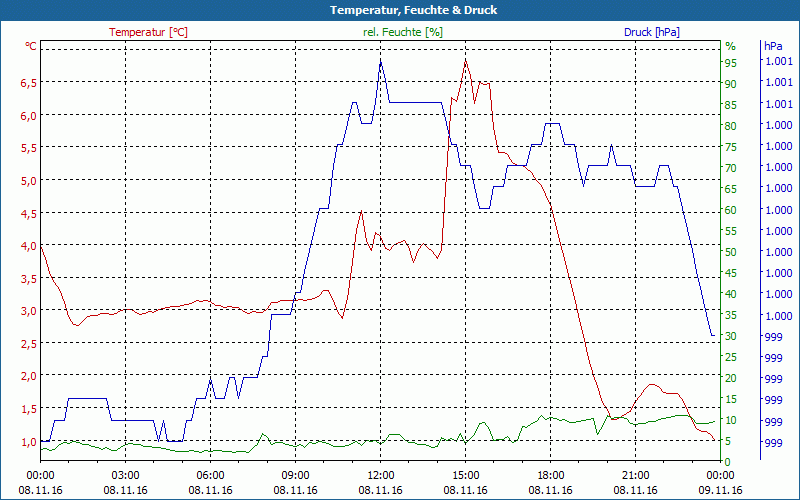Click the 15 humidity tick label
Viewport: 800px width, 500px height.
pyautogui.click(x=731, y=399)
